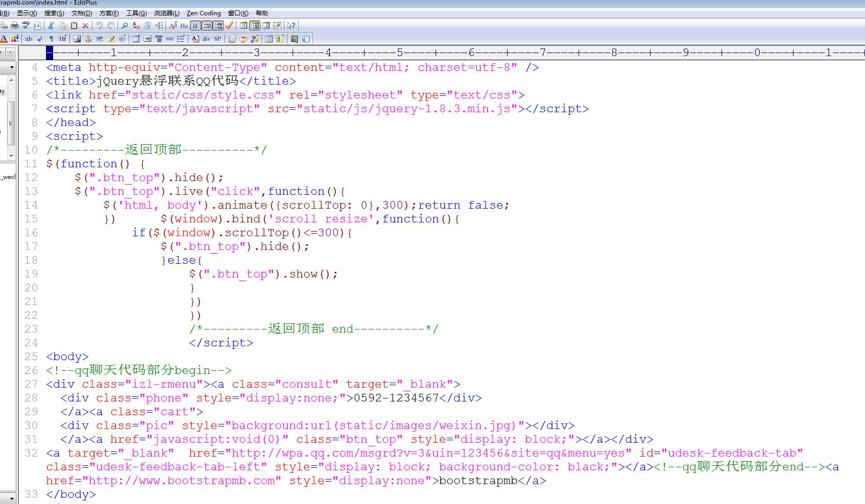Open the special Character (©) dropdown
This screenshot has width=865, height=504.
point(123,39)
